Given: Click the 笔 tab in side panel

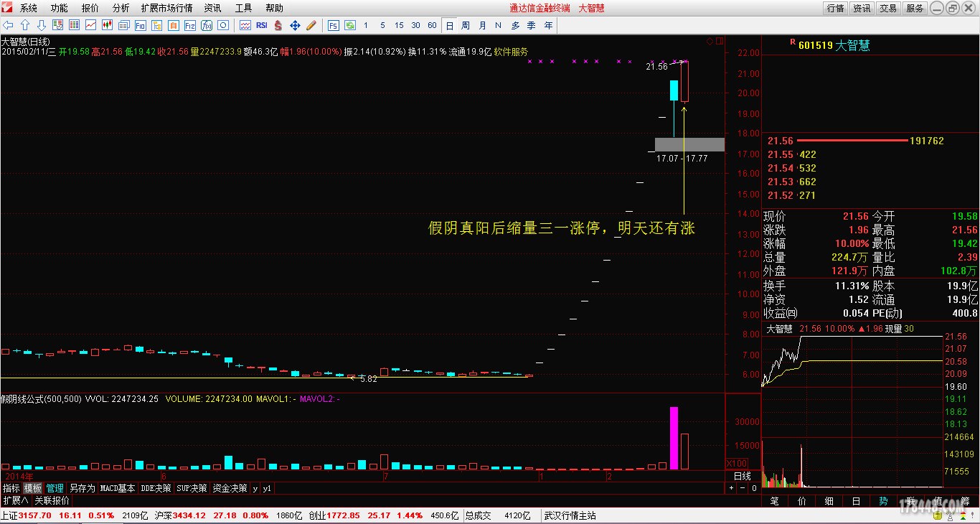Looking at the screenshot, I should (x=774, y=501).
